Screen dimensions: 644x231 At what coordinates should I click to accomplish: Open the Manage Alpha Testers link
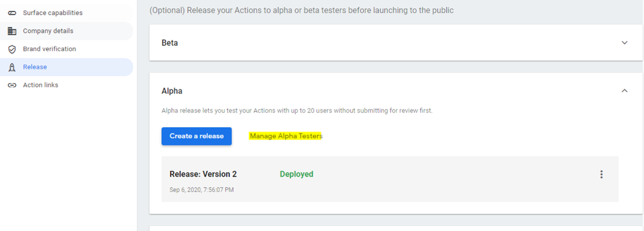pos(286,136)
